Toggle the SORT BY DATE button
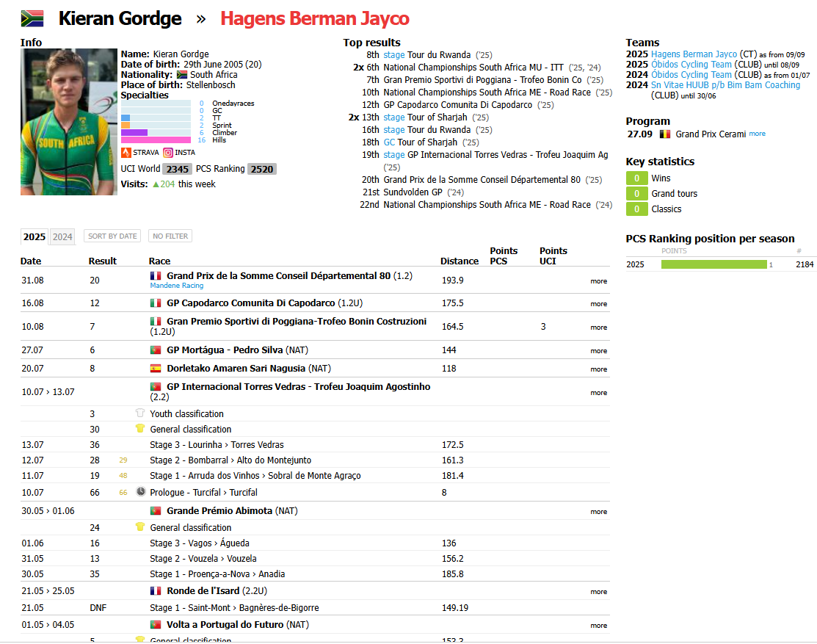This screenshot has height=644, width=817. click(112, 236)
